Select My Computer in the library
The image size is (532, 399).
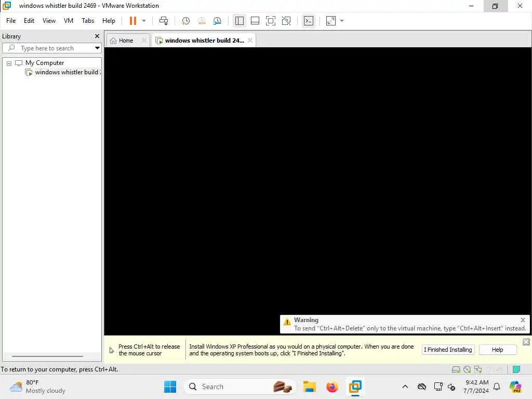pos(45,63)
